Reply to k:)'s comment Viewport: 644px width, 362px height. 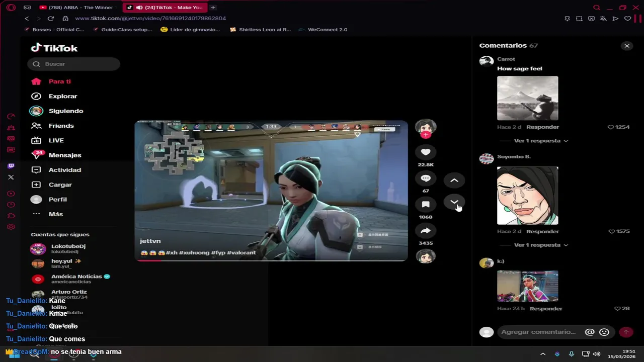click(x=546, y=309)
